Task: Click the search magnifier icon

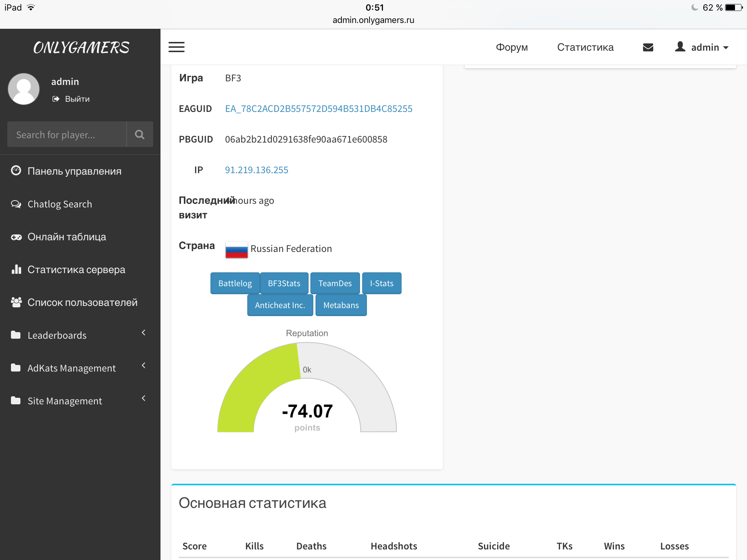Action: pyautogui.click(x=140, y=135)
